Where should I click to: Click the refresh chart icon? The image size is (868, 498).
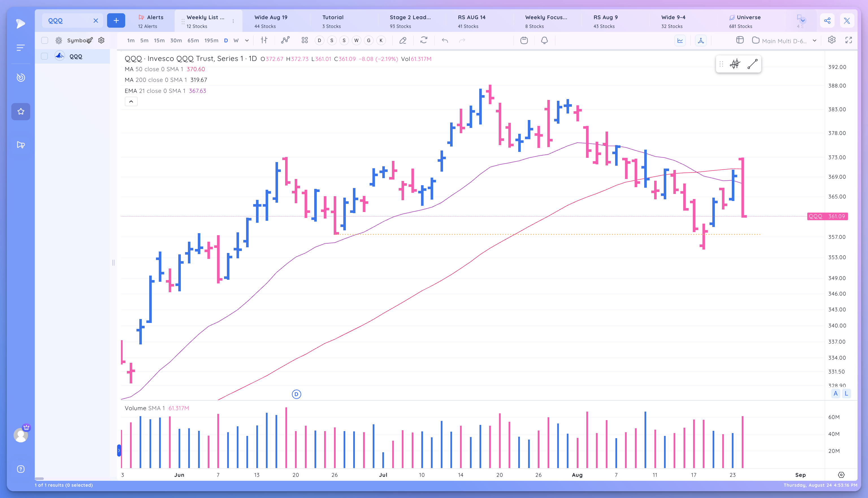coord(424,40)
